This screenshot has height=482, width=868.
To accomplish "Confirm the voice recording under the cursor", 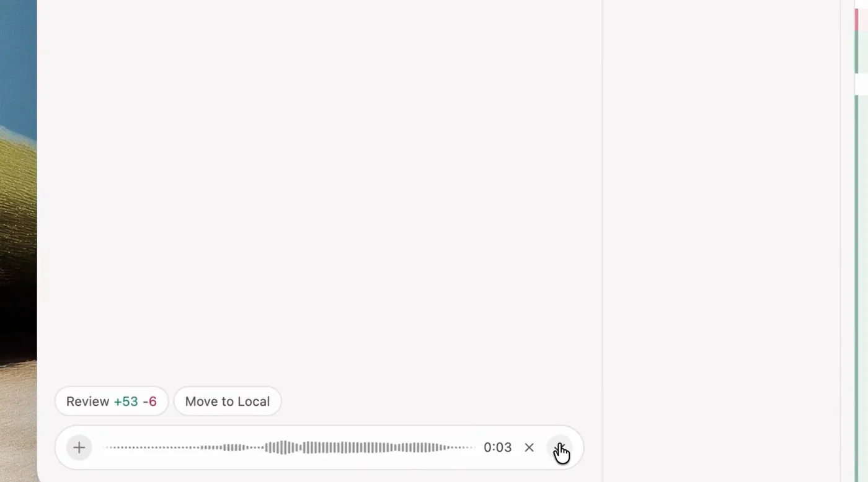I will [559, 447].
